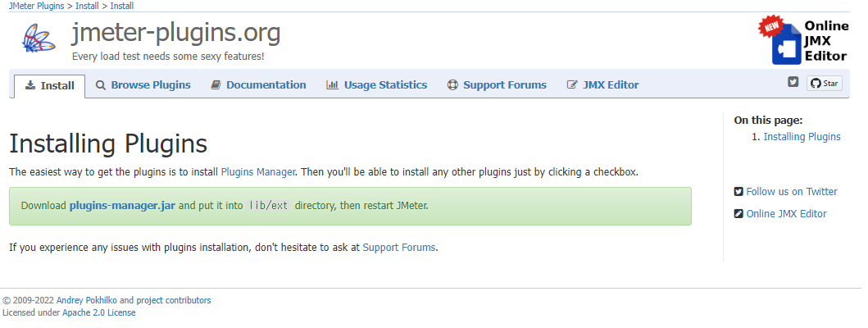Click the 'Every load test needs' tagline
Image resolution: width=868 pixels, height=328 pixels.
168,57
